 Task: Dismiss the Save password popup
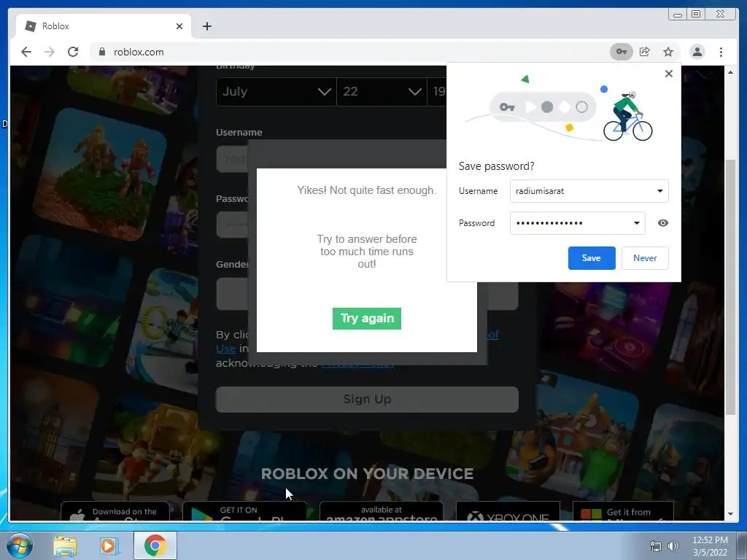(668, 74)
